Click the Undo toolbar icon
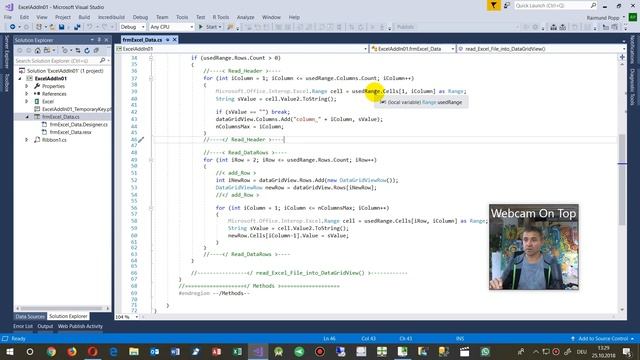 [x=89, y=27]
